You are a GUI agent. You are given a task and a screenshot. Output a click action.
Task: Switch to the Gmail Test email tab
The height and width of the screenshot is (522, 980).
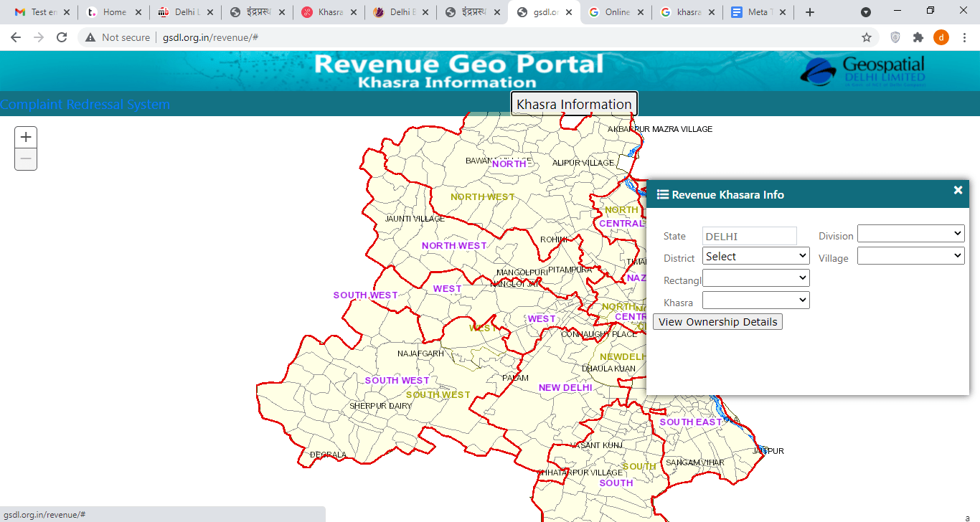pos(38,12)
